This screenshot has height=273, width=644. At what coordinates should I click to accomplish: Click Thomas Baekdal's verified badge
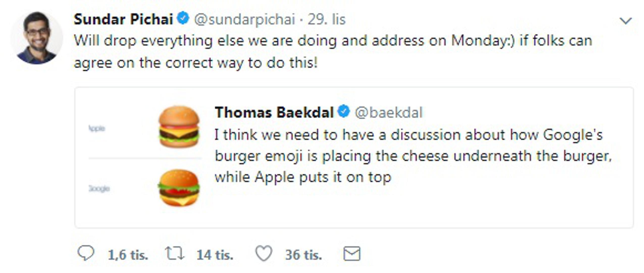pos(344,111)
